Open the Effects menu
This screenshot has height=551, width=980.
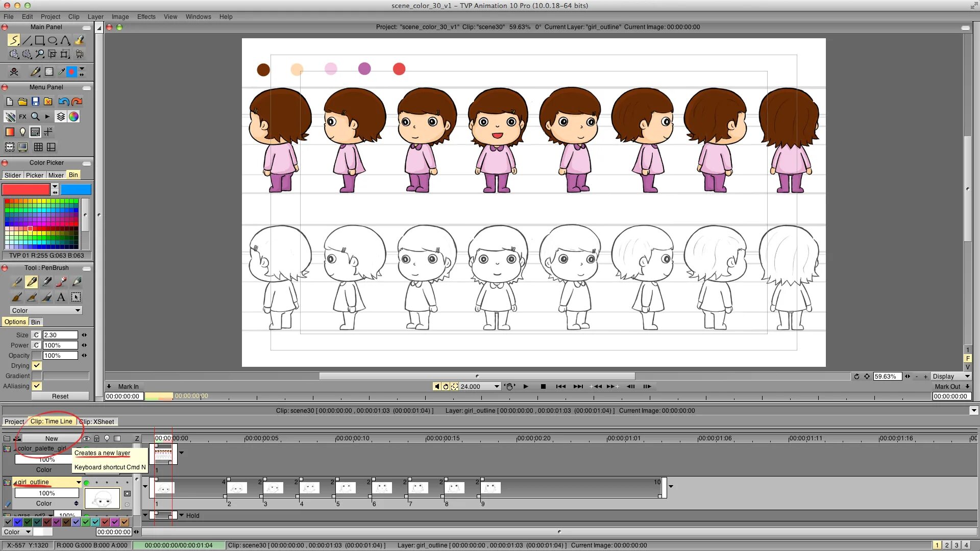click(x=146, y=17)
